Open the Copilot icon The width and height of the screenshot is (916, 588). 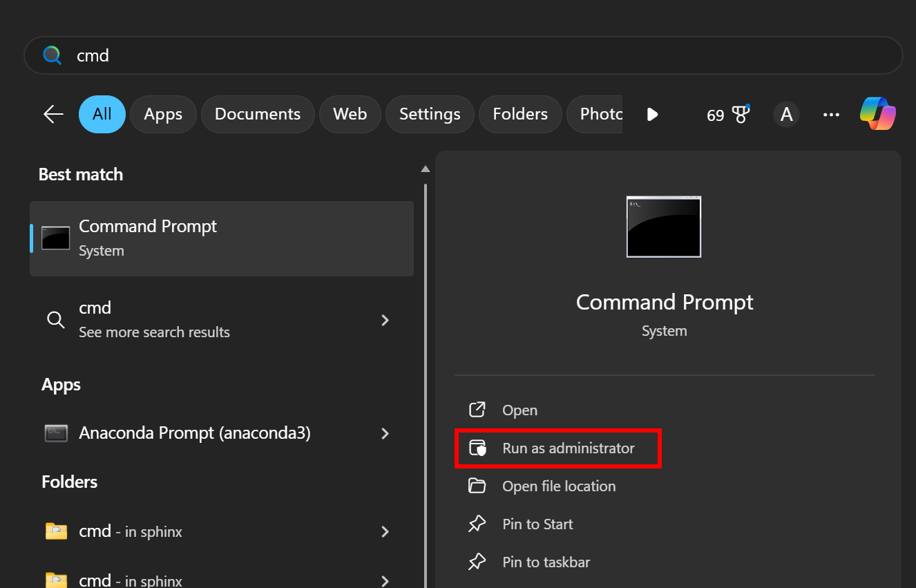tap(877, 114)
